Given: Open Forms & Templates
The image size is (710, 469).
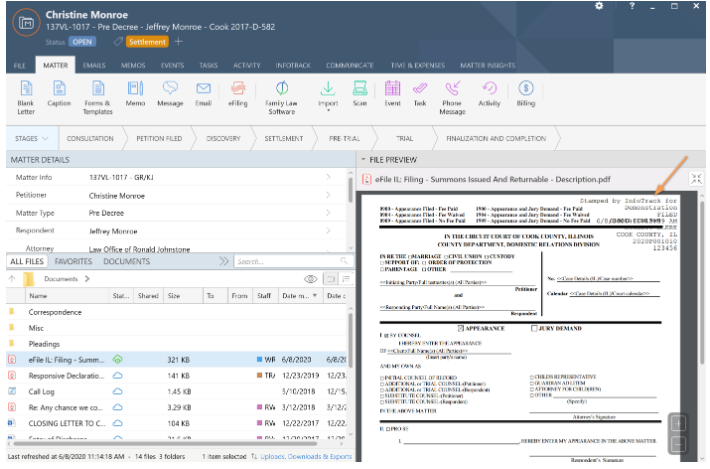Looking at the screenshot, I should click(98, 97).
